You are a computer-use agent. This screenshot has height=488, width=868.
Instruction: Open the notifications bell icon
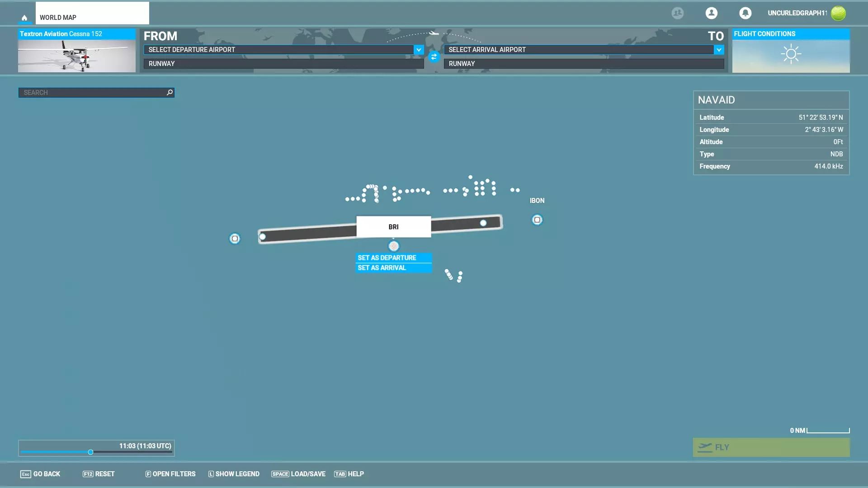coord(745,13)
